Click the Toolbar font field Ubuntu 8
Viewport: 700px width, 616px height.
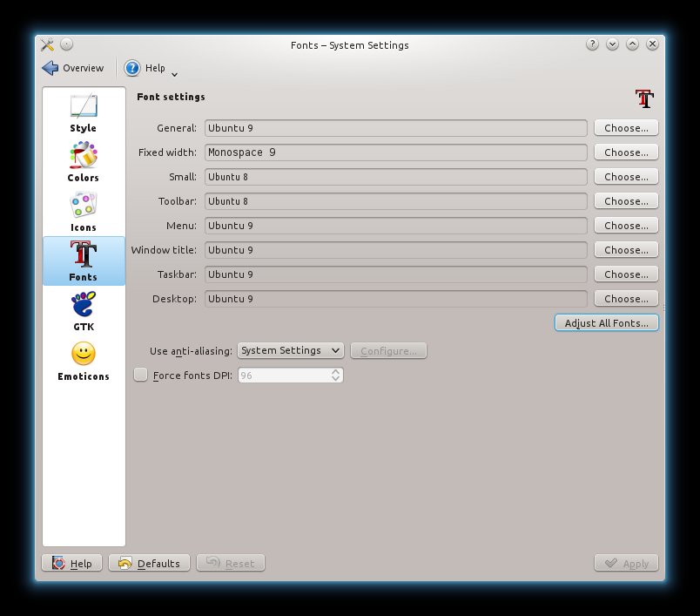click(396, 201)
